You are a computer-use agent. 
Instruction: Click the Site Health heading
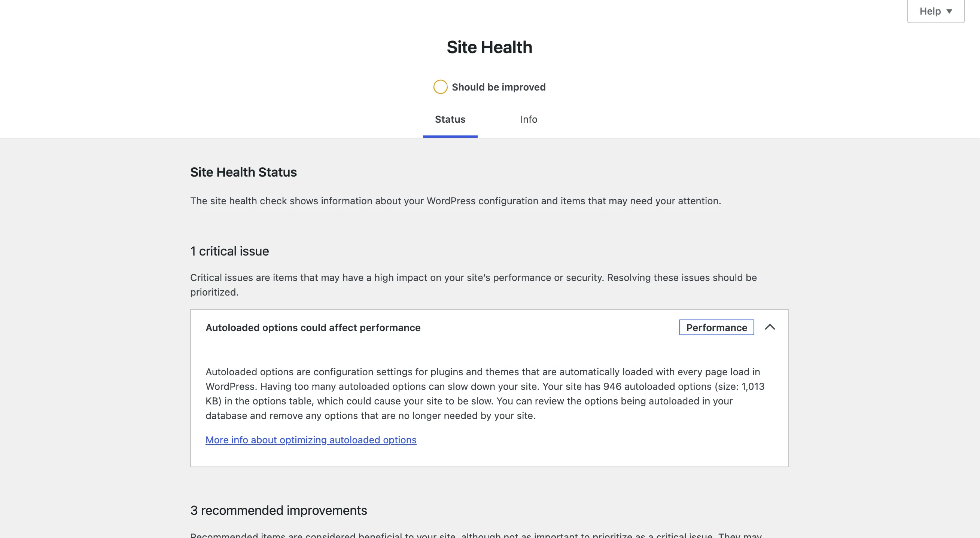(x=489, y=47)
